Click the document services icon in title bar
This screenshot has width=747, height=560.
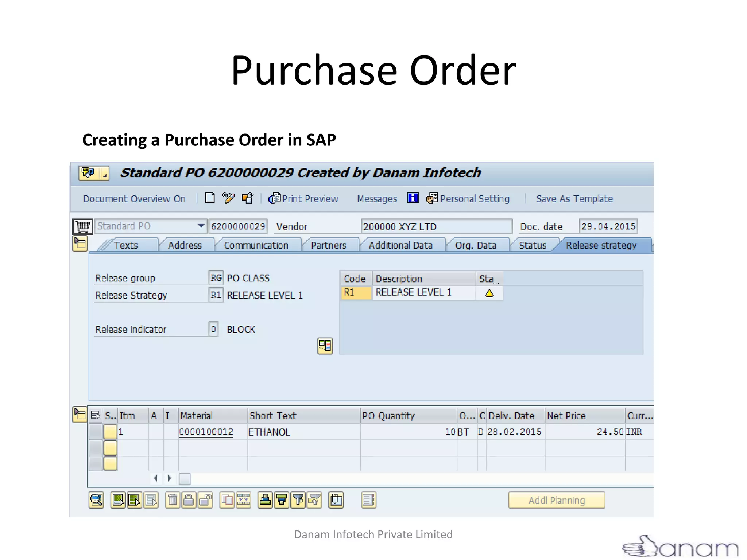(x=89, y=173)
